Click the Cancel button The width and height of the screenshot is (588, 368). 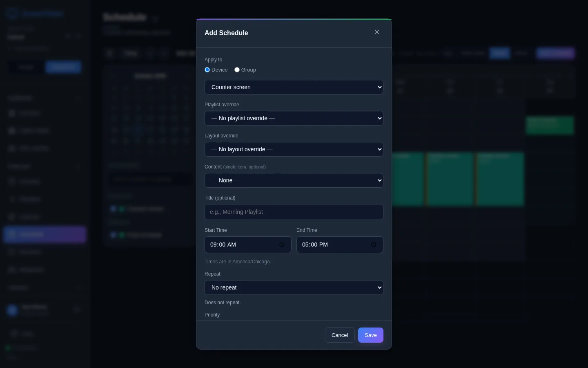(340, 335)
